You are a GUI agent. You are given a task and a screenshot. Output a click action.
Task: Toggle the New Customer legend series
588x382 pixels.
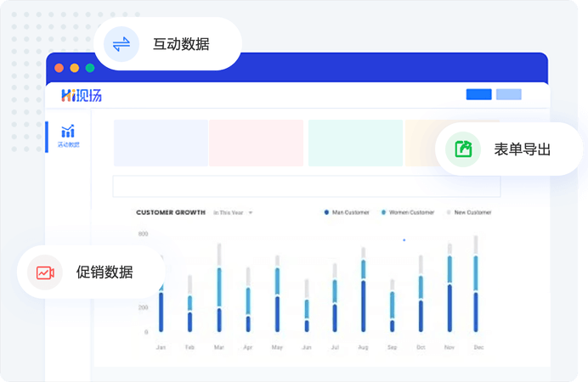[469, 212]
